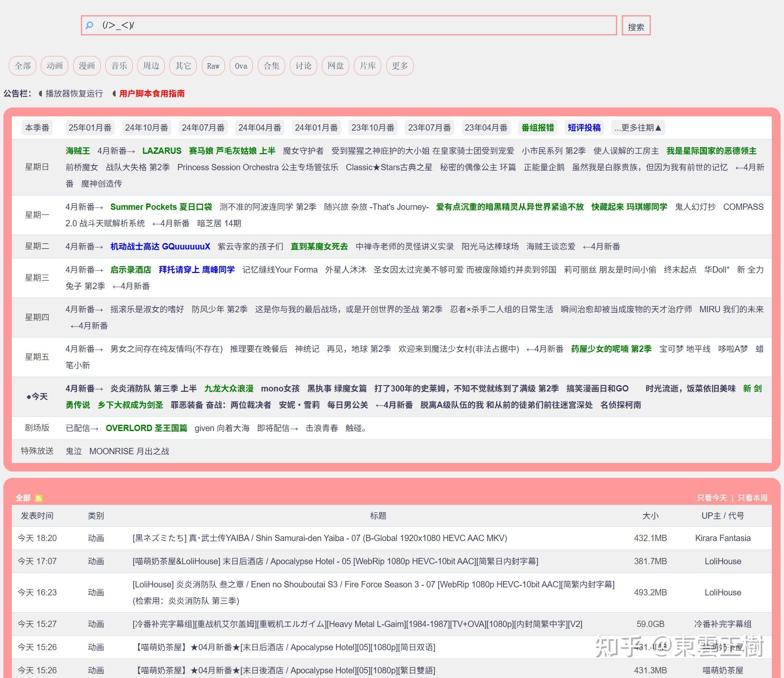Open LAZARUS anime link
Viewport: 784px width, 678px height.
click(162, 151)
